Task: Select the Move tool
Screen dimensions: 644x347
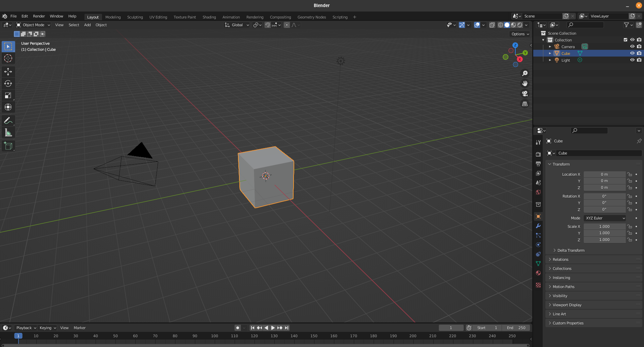Action: pyautogui.click(x=8, y=72)
